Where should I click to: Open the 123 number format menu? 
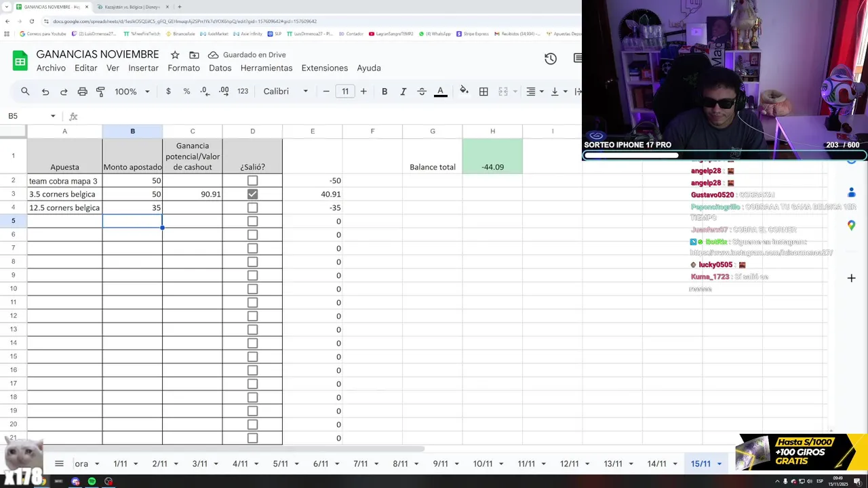[x=243, y=91]
